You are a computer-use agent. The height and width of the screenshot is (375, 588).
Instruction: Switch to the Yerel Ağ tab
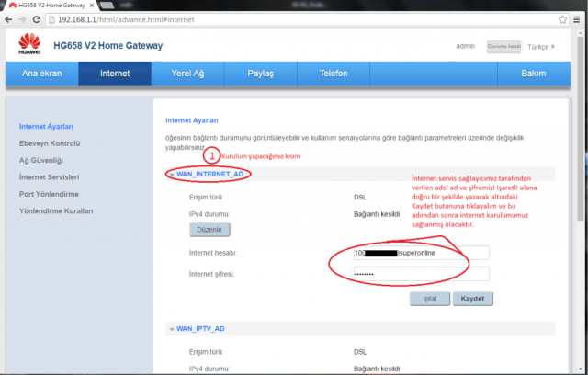click(187, 73)
